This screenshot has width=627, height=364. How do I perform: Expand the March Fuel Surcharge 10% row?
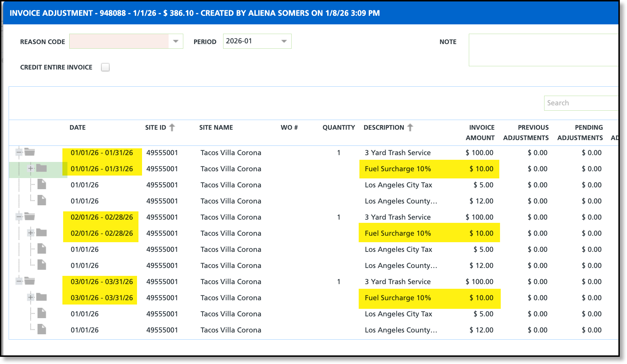[31, 297]
